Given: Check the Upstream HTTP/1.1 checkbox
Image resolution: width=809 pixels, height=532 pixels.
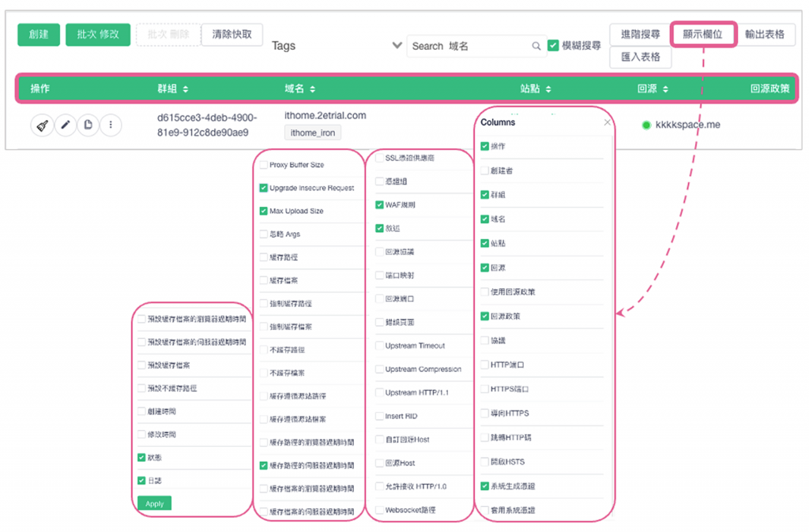Looking at the screenshot, I should (x=379, y=392).
